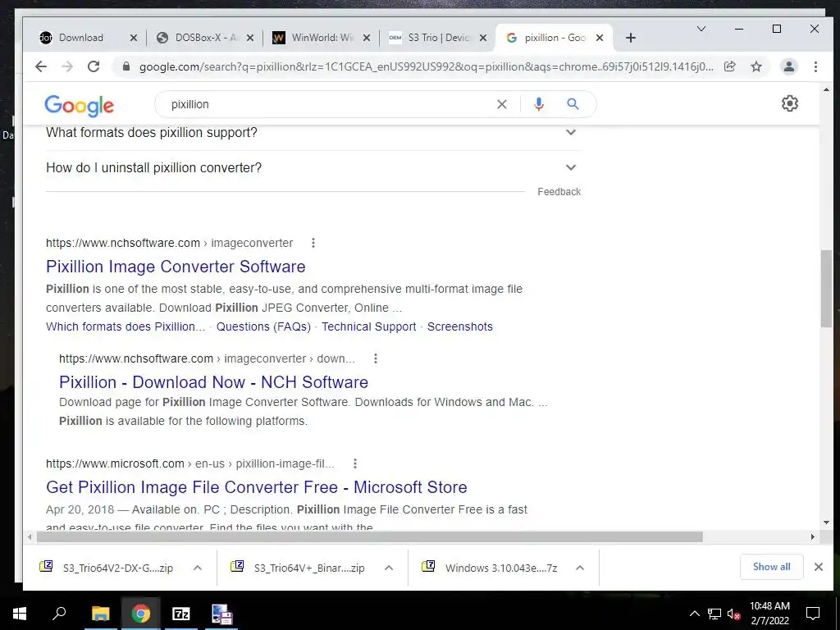Image resolution: width=840 pixels, height=630 pixels.
Task: Open the Windows notification center
Action: (x=813, y=614)
